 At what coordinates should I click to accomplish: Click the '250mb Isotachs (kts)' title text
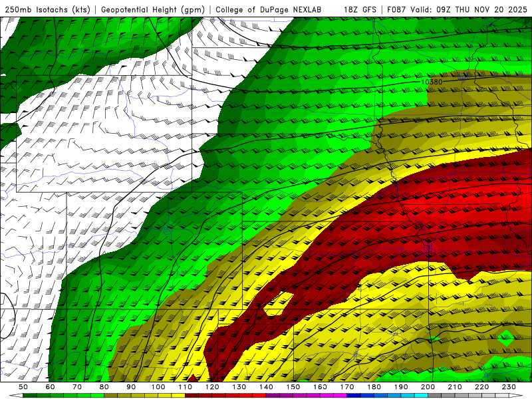[x=47, y=10]
